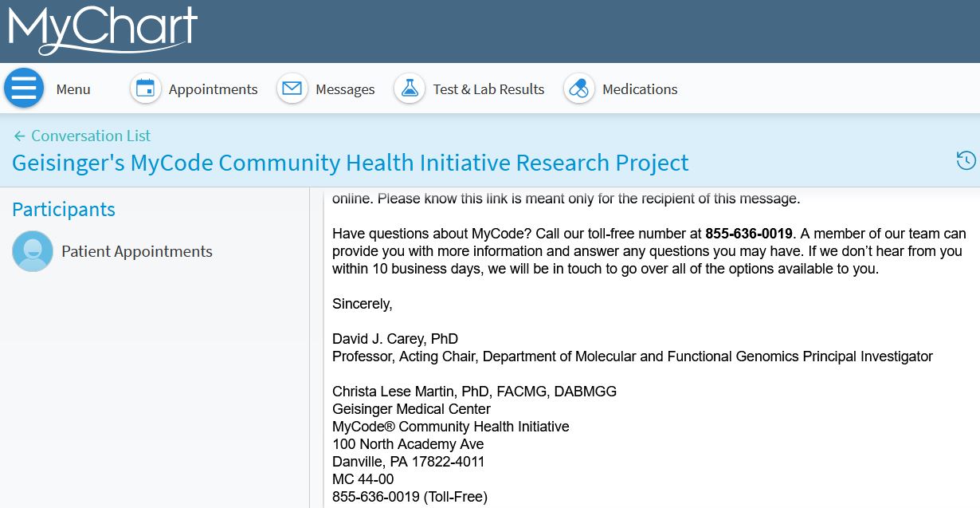Click the Professor, Acting Chair title line
Screen dimensions: 980x508
[633, 356]
